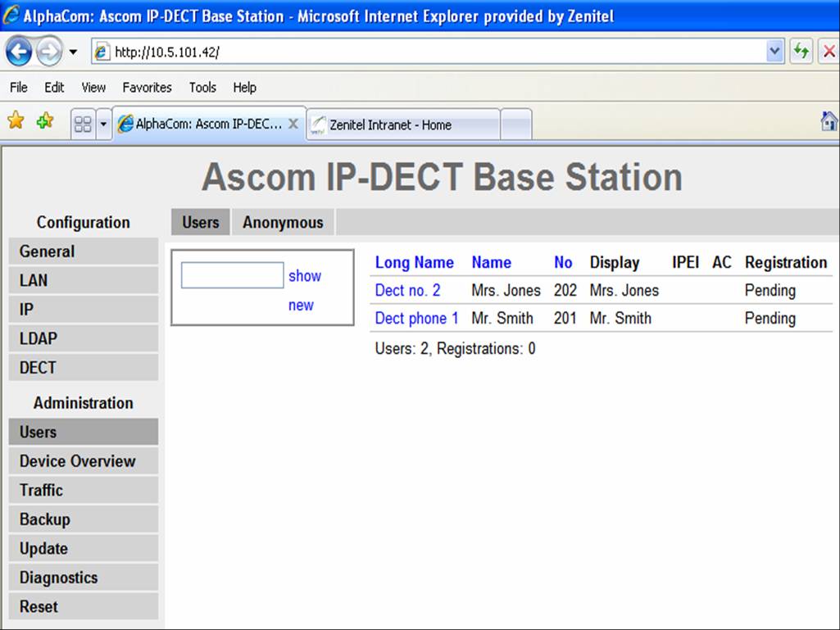840x630 pixels.
Task: Click the Back navigation icon
Action: (18, 51)
